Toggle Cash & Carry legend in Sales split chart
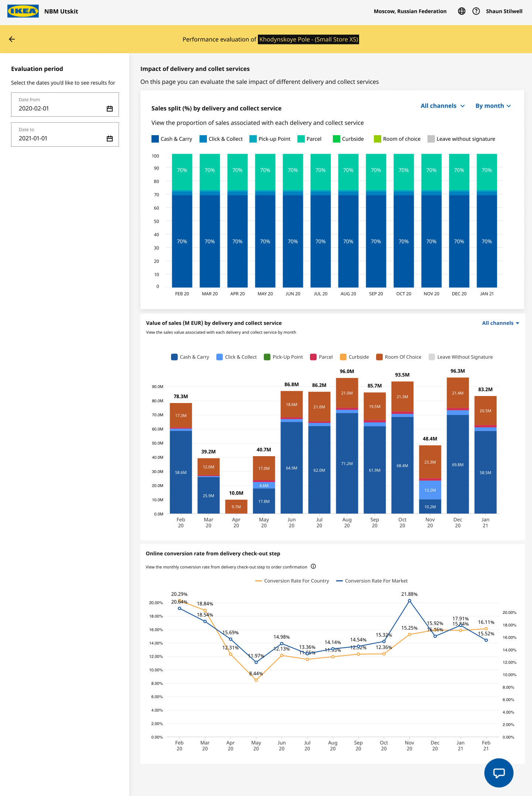The width and height of the screenshot is (532, 796). coord(172,139)
